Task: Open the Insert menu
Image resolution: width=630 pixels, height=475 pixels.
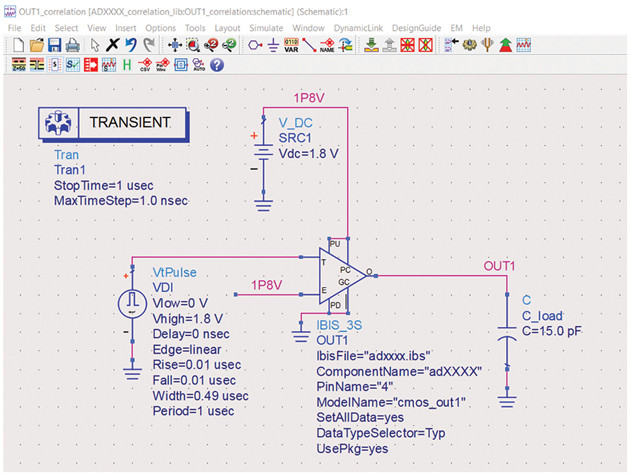Action: (125, 28)
